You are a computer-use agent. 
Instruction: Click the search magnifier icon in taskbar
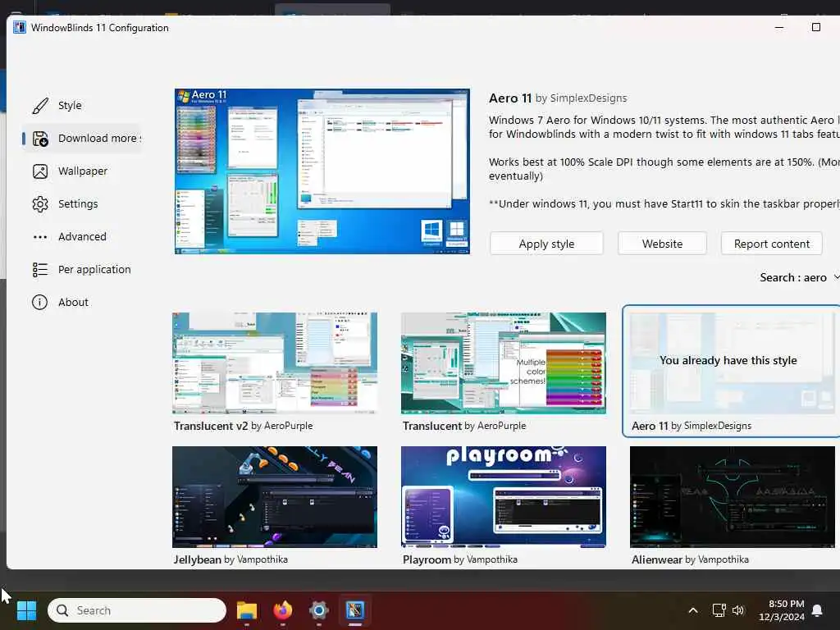(62, 610)
